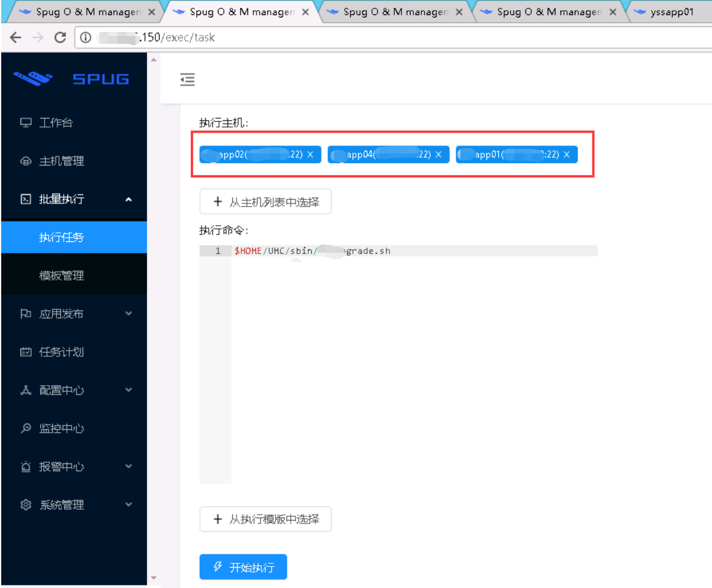Click the 从执行模版中选择 button
712x588 pixels.
[265, 519]
